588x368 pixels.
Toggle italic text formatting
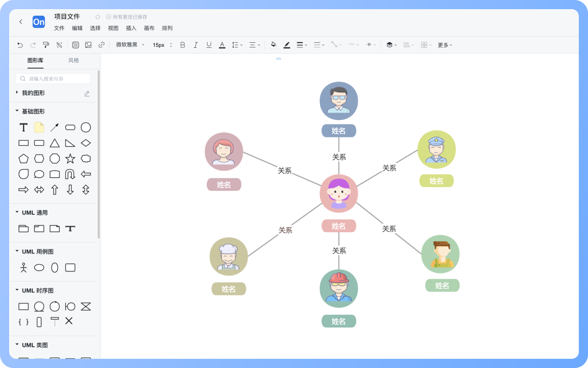click(196, 45)
